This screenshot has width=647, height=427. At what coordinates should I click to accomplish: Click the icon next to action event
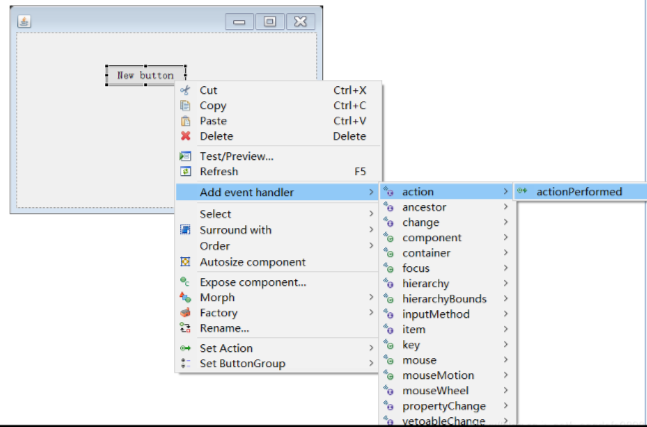pyautogui.click(x=388, y=191)
